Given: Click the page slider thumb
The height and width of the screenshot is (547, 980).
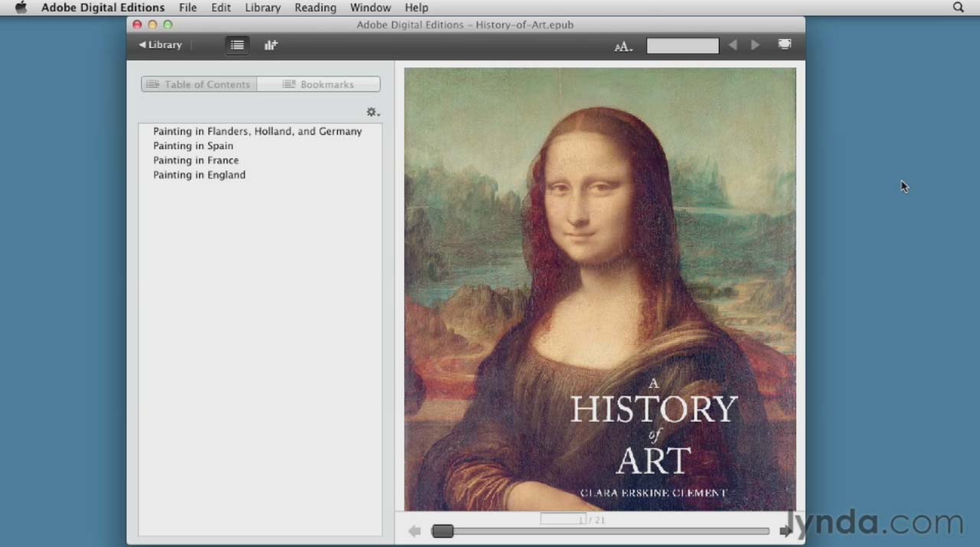Looking at the screenshot, I should [x=443, y=531].
